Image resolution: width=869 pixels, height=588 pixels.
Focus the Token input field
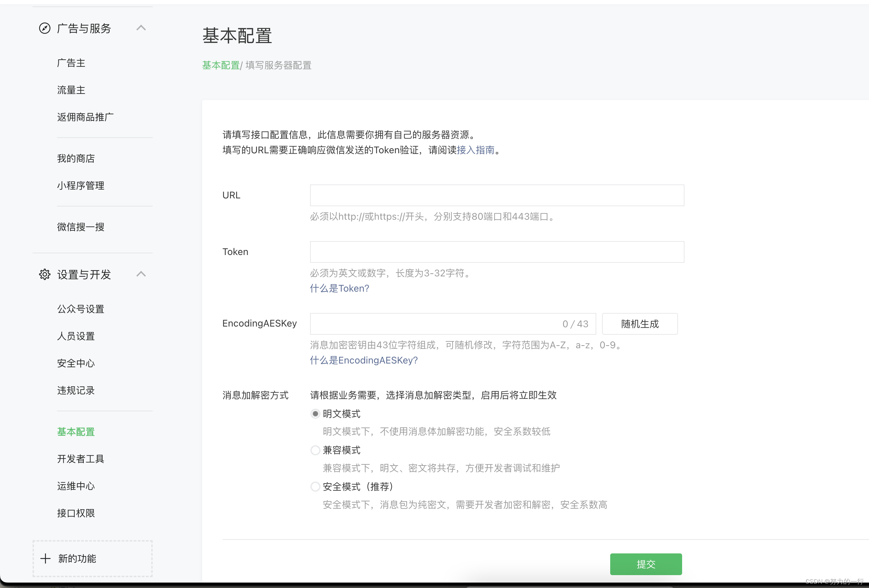497,252
